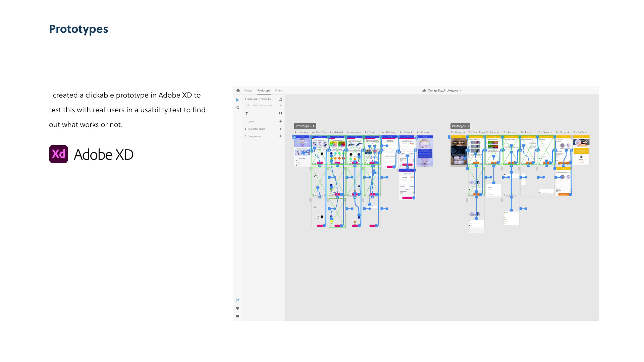Open the Layers panel icon
This screenshot has width=644, height=362.
tap(237, 308)
